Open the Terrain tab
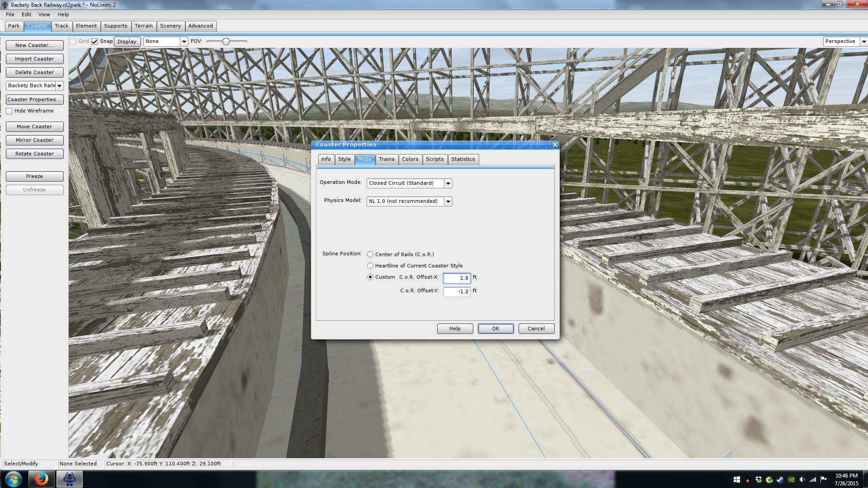 (x=143, y=26)
